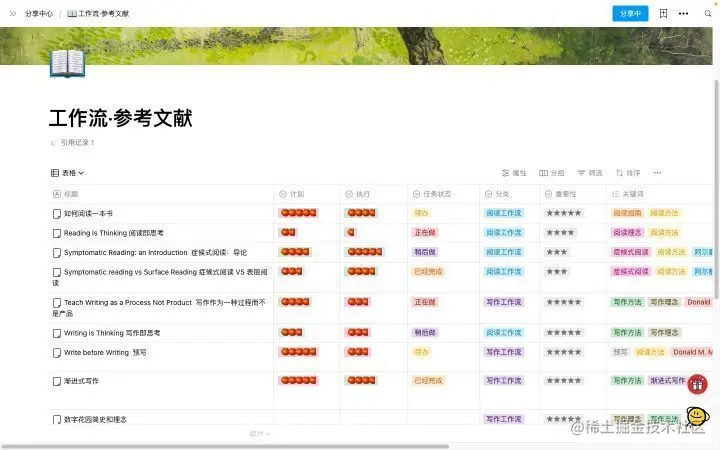Image resolution: width=720 pixels, height=450 pixels.
Task: Click page icon of Symptomatic reading vs Surface Reading row
Action: (56, 272)
